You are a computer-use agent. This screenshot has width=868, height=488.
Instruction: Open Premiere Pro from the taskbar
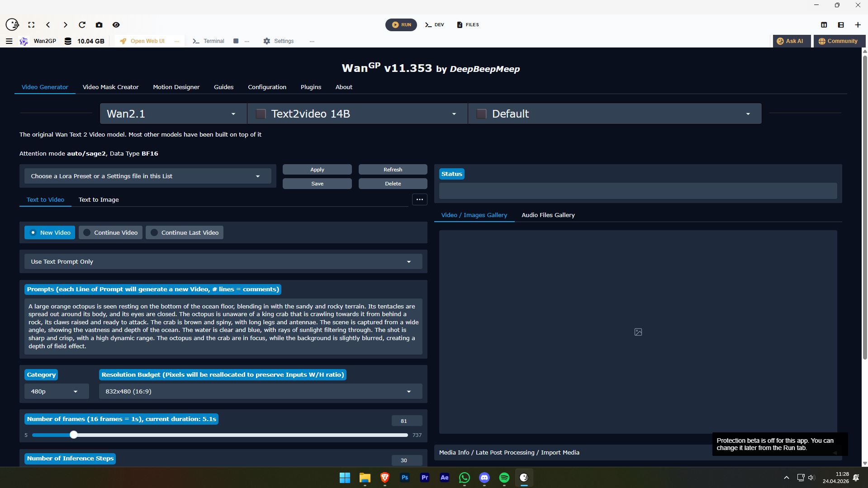pyautogui.click(x=425, y=478)
